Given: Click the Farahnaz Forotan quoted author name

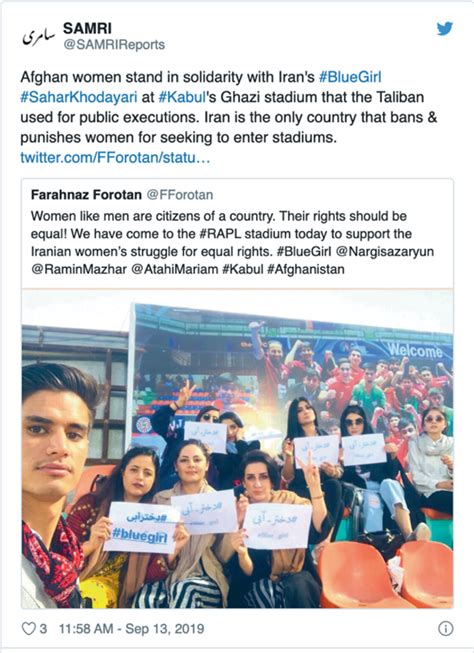Looking at the screenshot, I should [x=86, y=194].
